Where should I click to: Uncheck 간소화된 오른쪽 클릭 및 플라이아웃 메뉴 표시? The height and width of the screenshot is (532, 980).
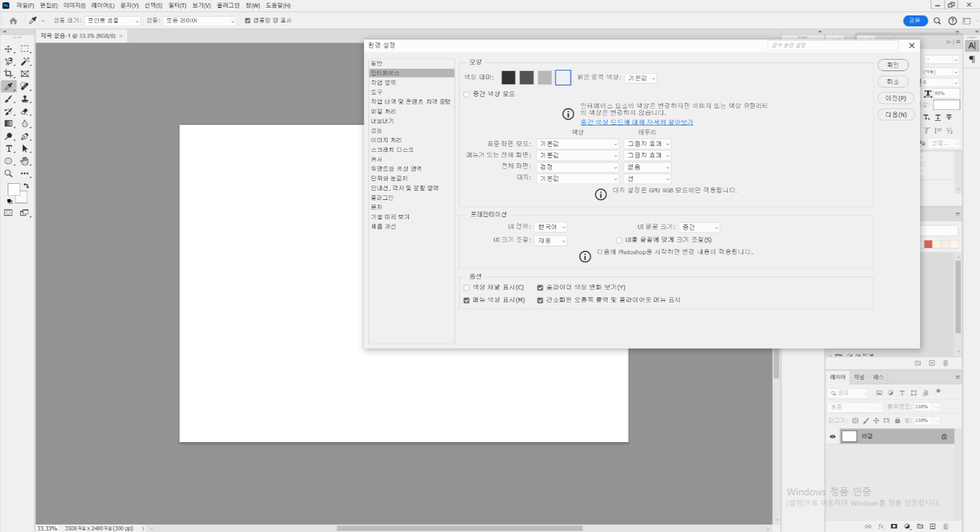[540, 300]
